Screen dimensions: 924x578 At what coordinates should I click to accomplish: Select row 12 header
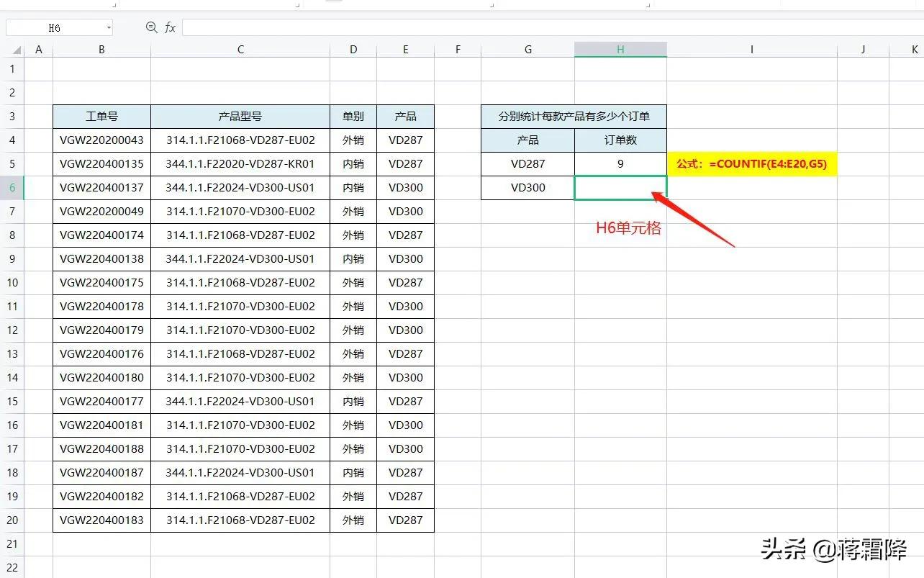tap(12, 330)
